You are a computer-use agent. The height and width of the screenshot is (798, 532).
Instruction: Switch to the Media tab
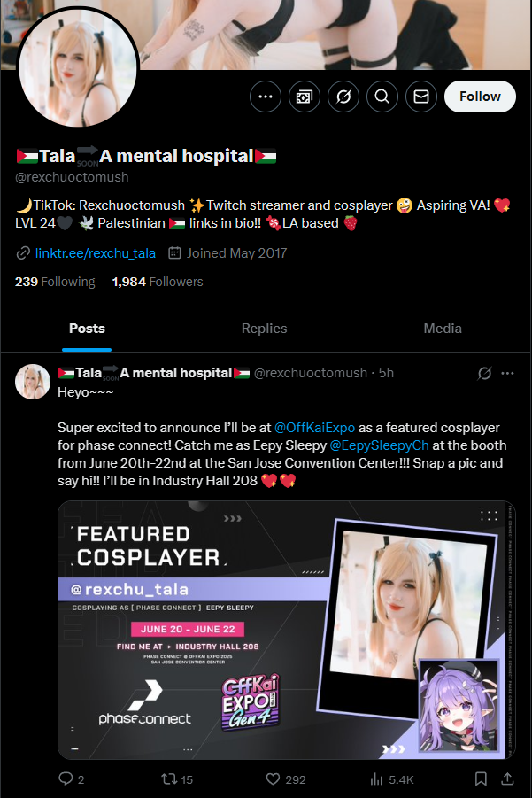(443, 329)
